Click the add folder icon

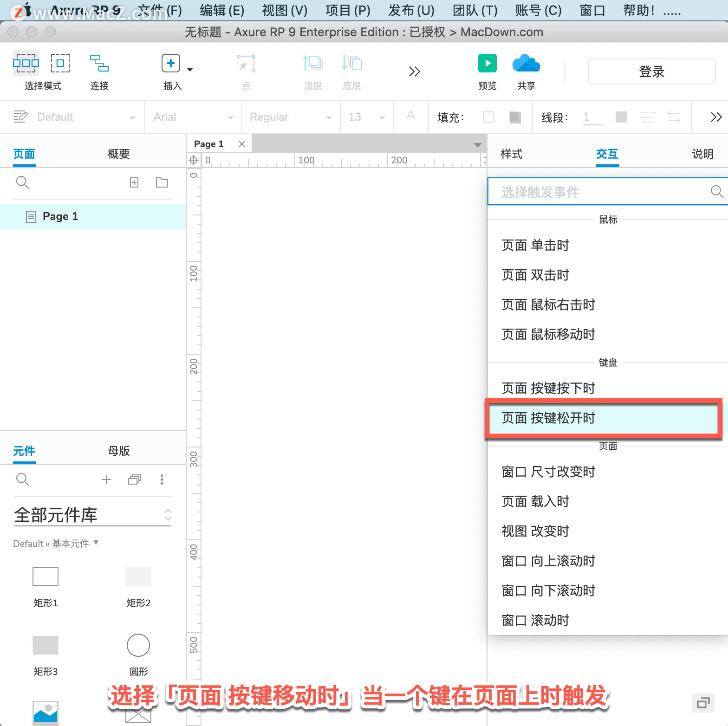click(x=162, y=182)
